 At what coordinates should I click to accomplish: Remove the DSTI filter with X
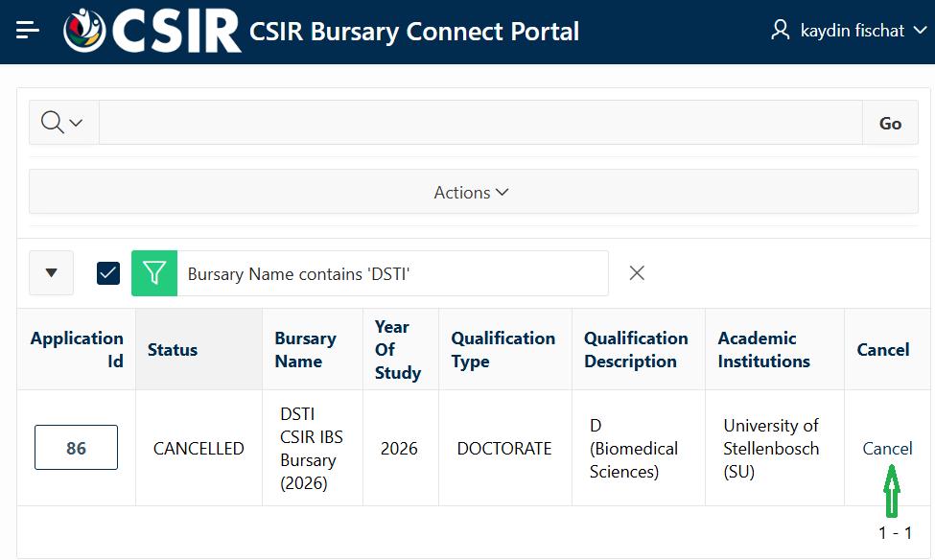point(637,273)
